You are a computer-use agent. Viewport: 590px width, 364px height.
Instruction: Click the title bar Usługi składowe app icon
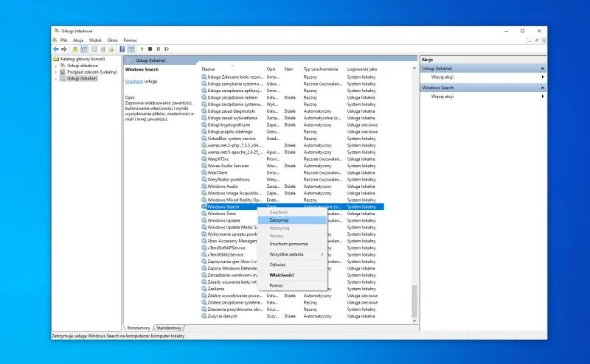(x=57, y=31)
